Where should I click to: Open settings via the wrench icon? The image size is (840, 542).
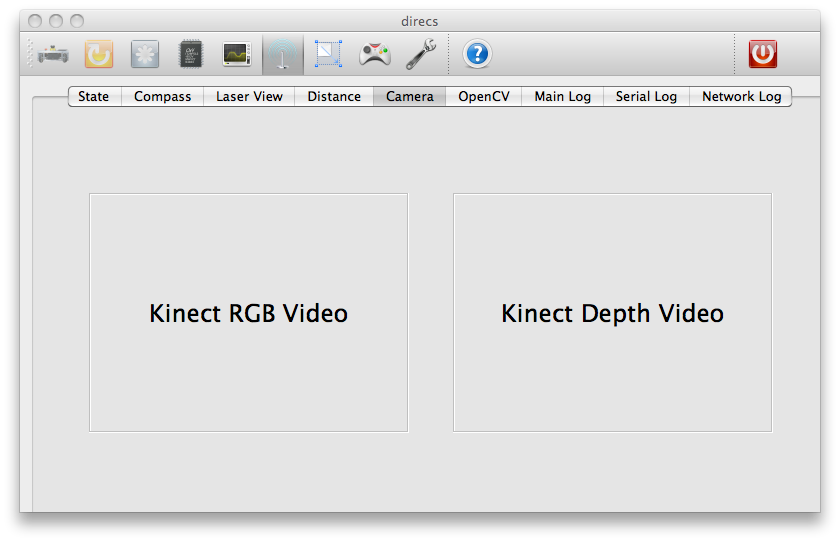(x=421, y=54)
